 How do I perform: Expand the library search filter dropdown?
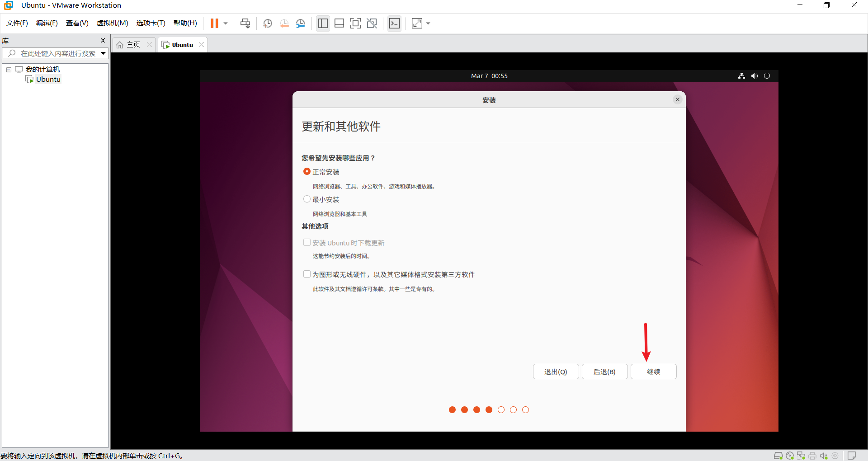click(103, 53)
